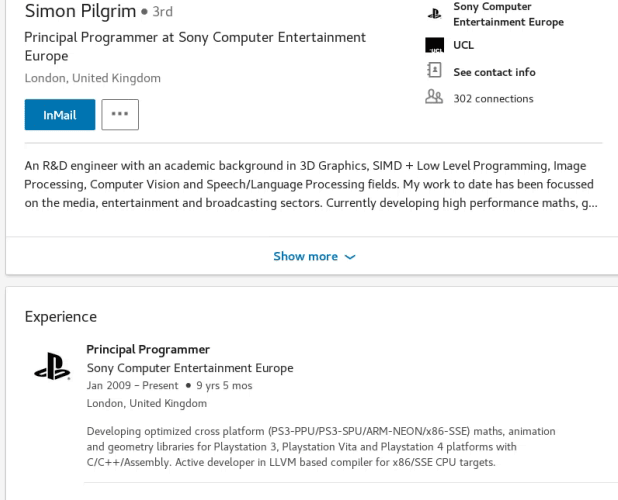
Task: Open Sony Computer Entertainment Europe link at top right
Action: pos(508,14)
